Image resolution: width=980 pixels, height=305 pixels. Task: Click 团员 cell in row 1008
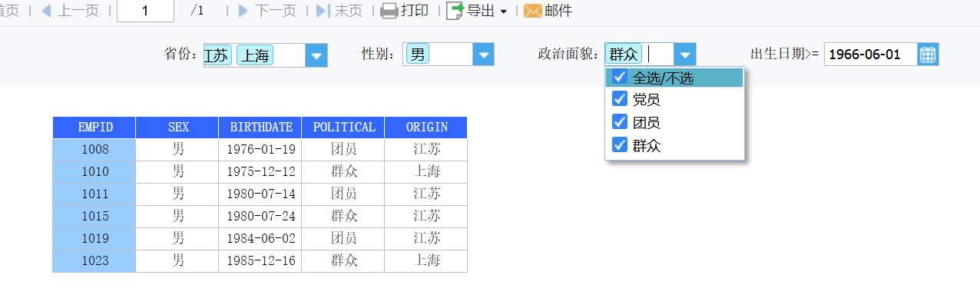(343, 150)
